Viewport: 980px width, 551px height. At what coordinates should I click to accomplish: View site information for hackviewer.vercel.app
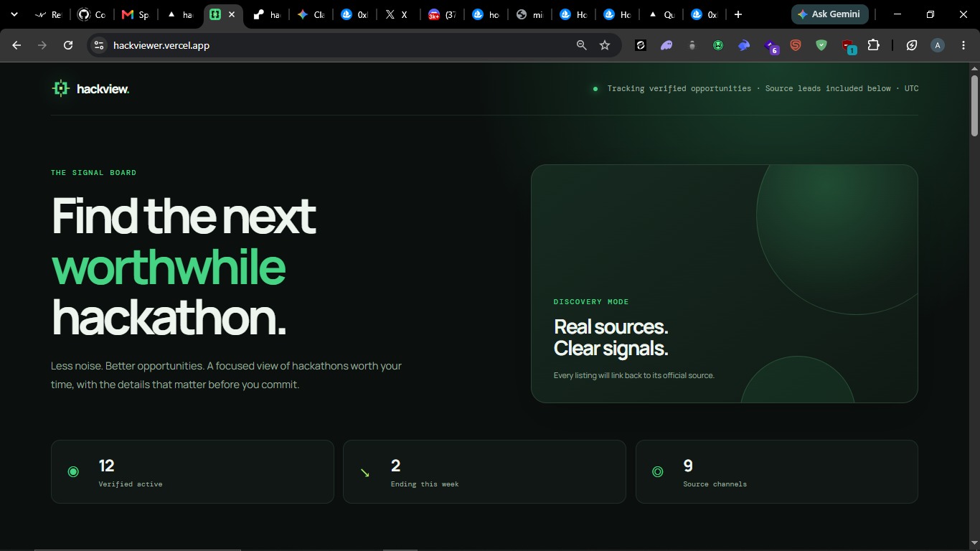point(99,45)
